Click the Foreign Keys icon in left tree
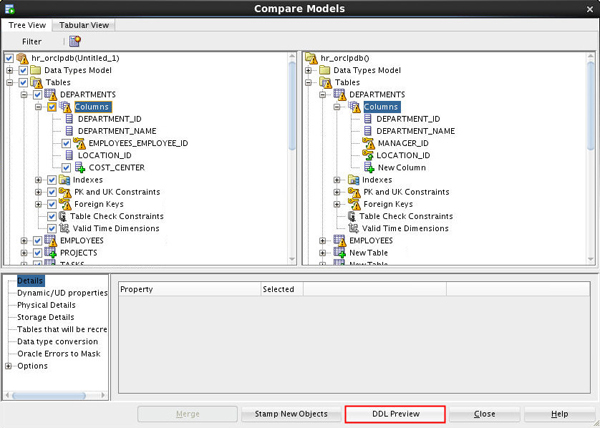Screen dimensions: 600x428 [65, 204]
